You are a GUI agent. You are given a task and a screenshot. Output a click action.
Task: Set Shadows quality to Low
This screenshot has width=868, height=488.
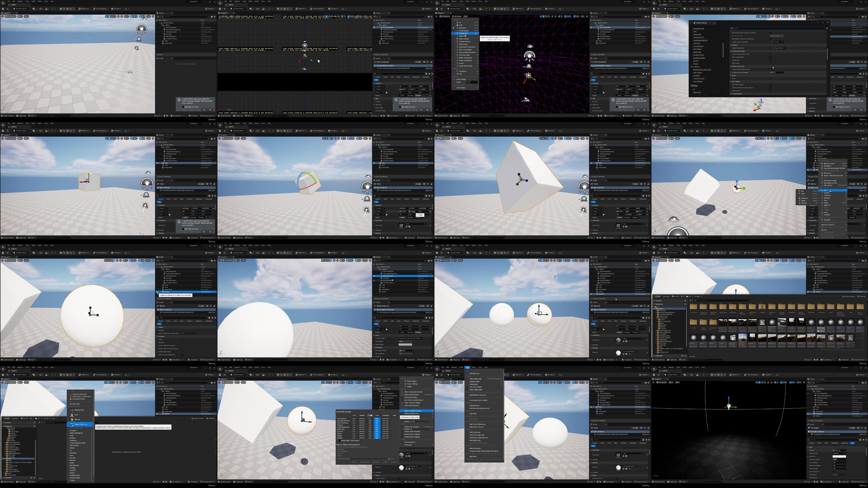(354, 425)
